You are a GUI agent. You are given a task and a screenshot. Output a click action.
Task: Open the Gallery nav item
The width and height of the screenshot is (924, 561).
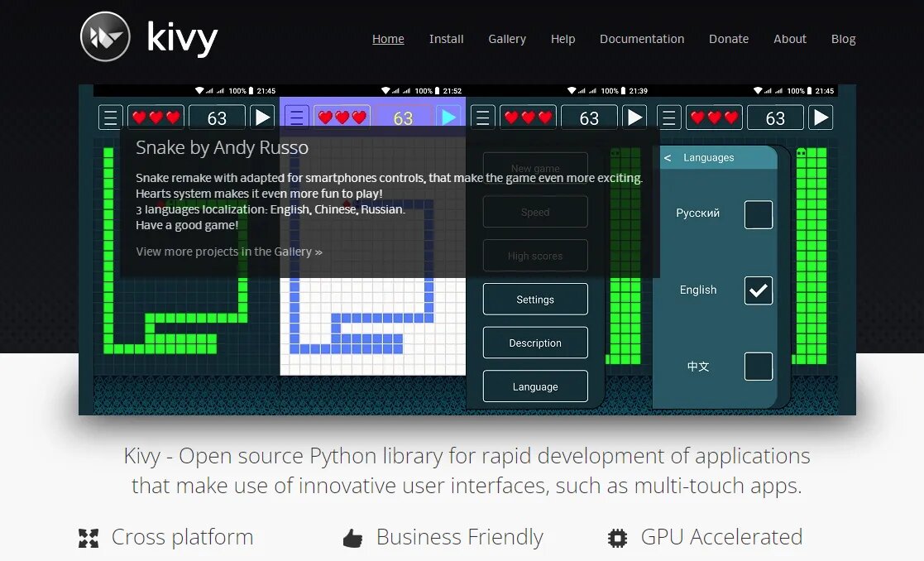507,39
